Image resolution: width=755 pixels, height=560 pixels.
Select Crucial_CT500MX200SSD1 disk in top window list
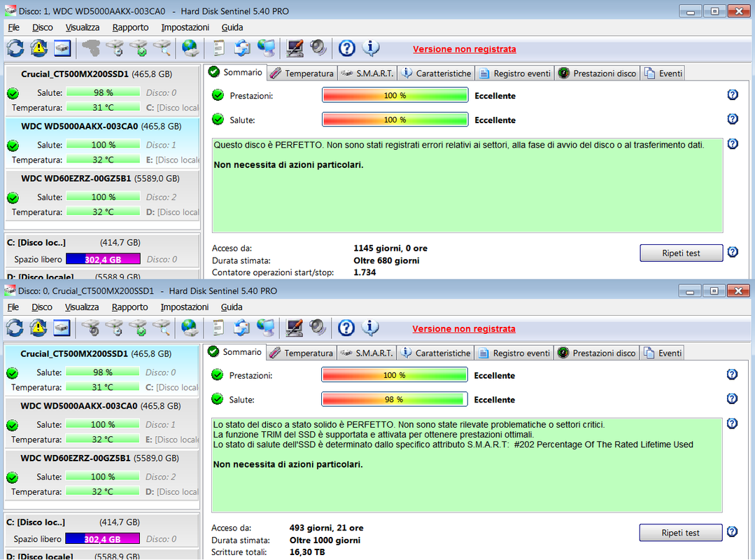pyautogui.click(x=102, y=90)
